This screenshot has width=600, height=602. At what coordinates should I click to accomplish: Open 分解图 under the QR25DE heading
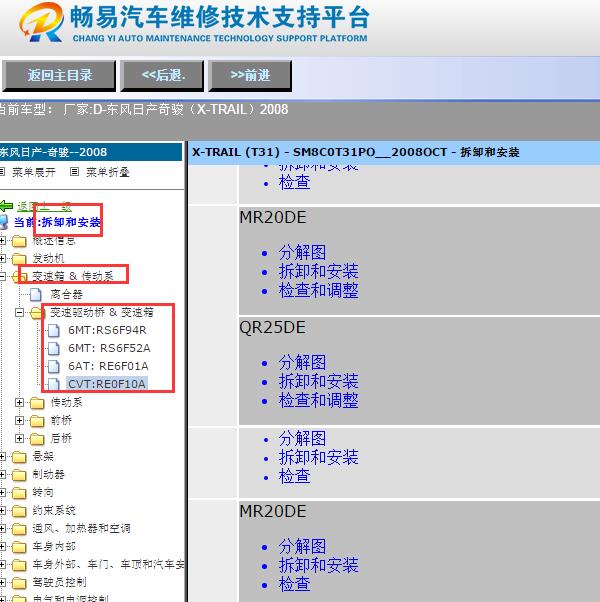tap(302, 362)
